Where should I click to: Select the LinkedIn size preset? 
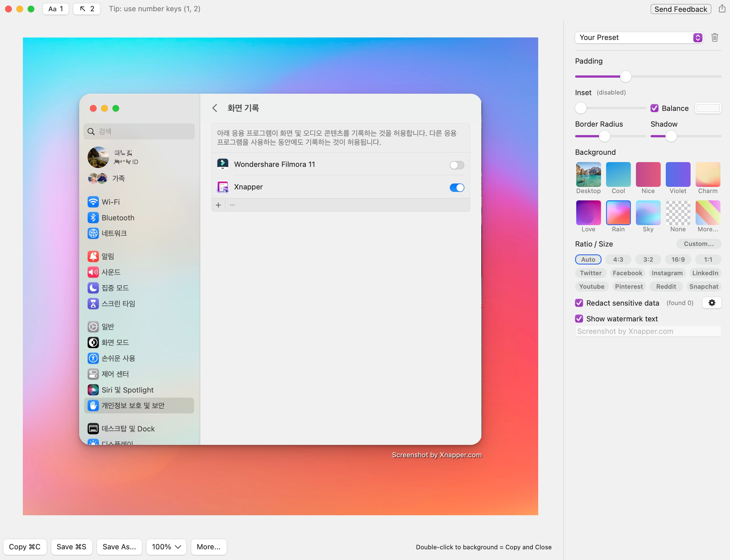click(x=705, y=273)
